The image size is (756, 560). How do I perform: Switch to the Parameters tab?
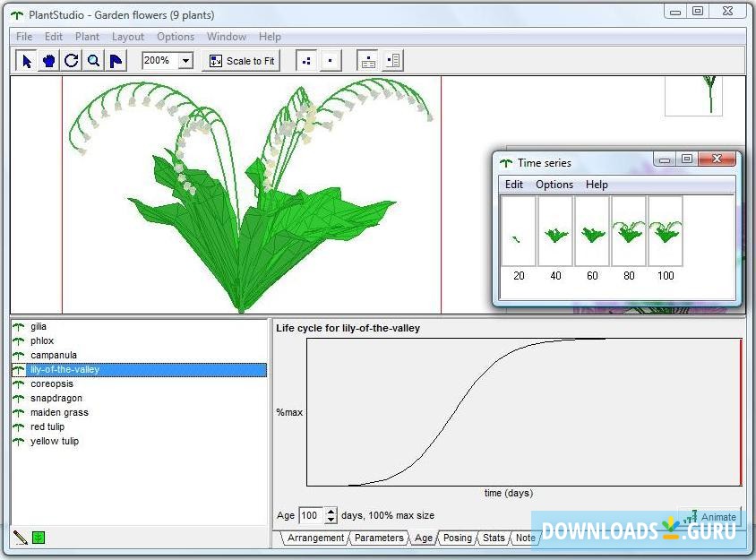click(x=379, y=538)
